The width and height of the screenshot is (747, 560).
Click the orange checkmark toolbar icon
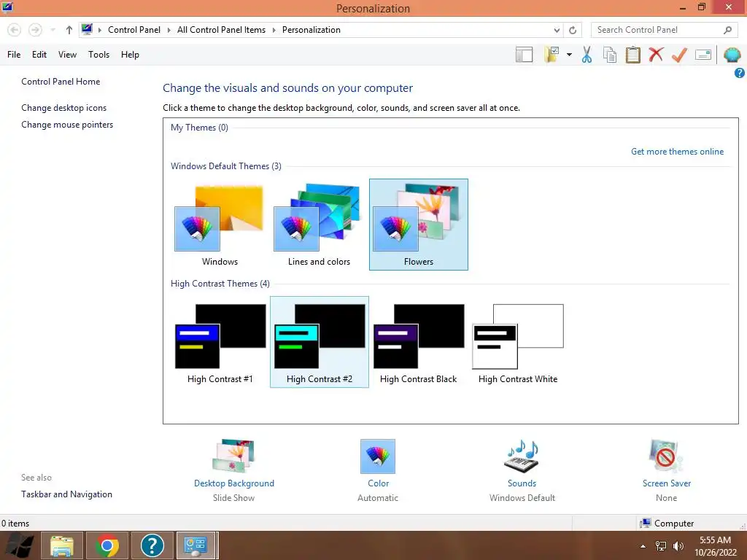coord(679,55)
